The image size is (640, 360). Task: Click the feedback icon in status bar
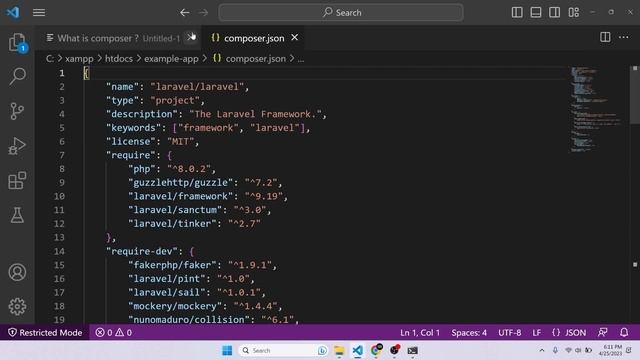coord(602,333)
